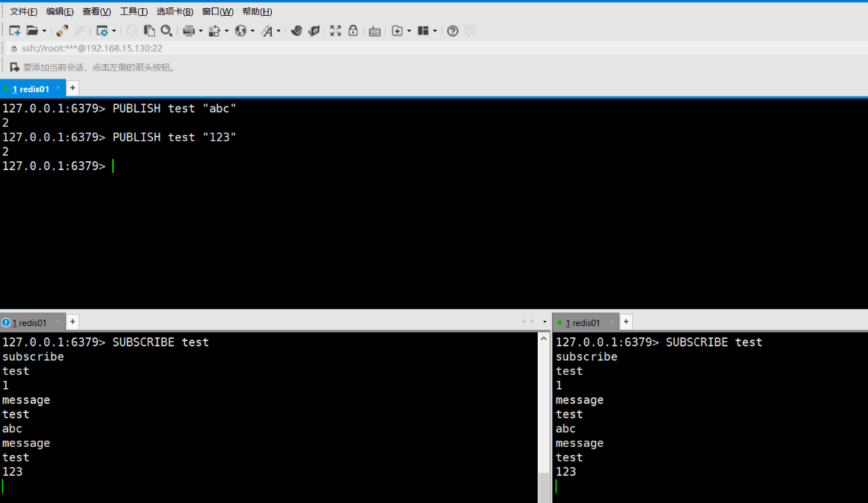Click the scroll-up arrow of bottom-left terminal scrollbar
Screen dimensions: 868x503
coord(544,339)
